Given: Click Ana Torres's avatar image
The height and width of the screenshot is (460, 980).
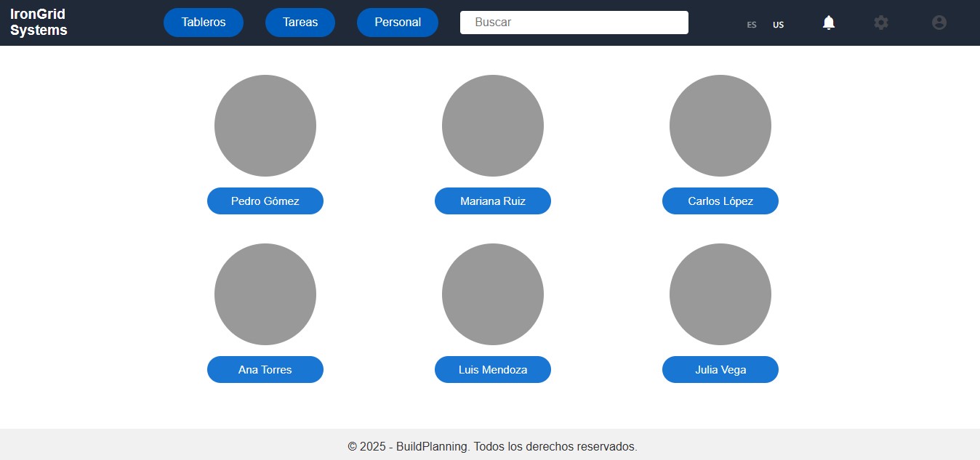Looking at the screenshot, I should point(265,294).
